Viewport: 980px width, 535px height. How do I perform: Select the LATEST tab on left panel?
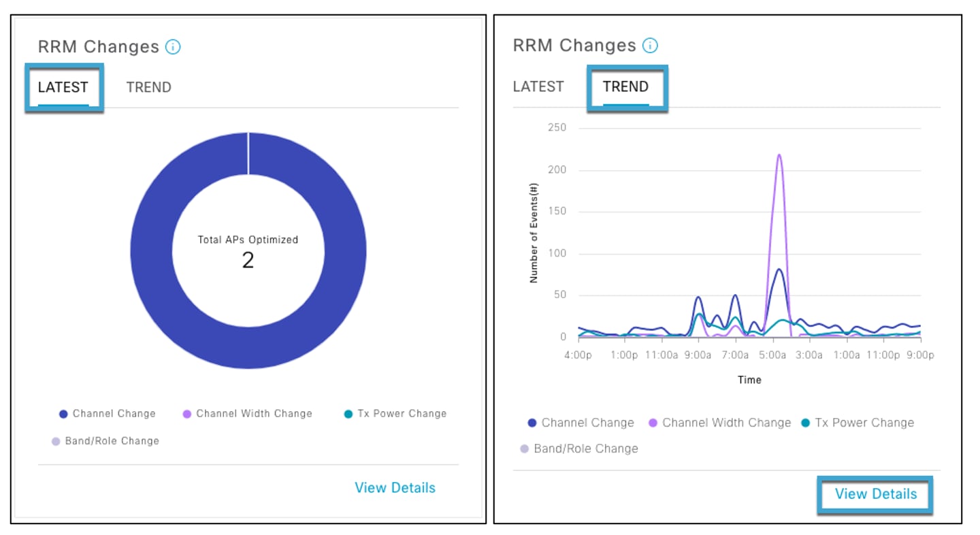coord(63,87)
